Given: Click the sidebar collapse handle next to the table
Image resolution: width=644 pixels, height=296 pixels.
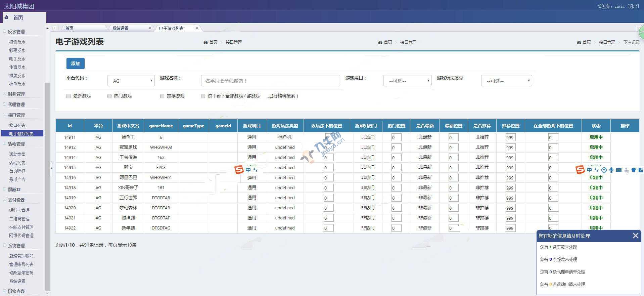Looking at the screenshot, I should [x=51, y=168].
